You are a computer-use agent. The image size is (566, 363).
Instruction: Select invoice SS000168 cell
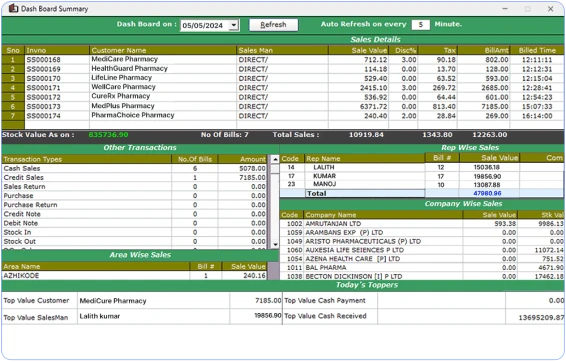tap(57, 60)
